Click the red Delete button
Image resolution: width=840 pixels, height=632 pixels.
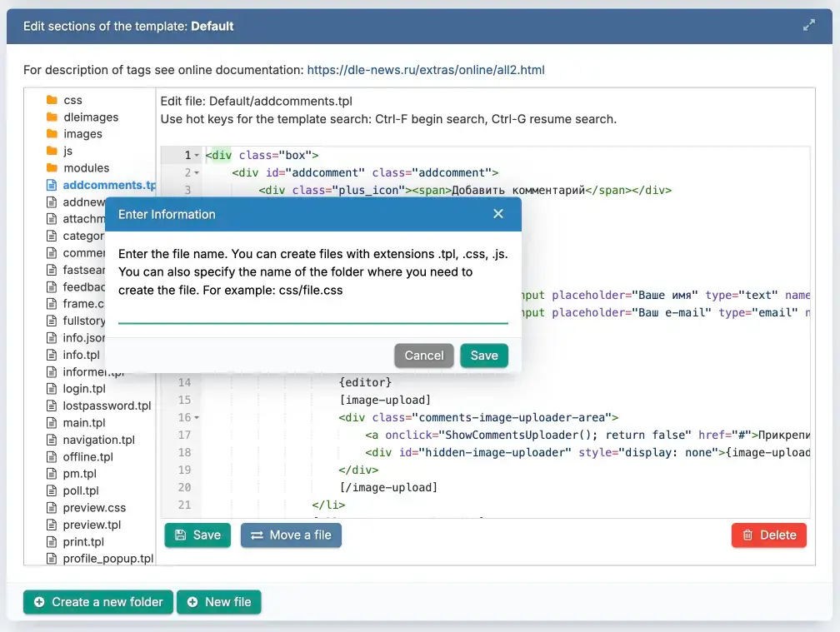(768, 535)
